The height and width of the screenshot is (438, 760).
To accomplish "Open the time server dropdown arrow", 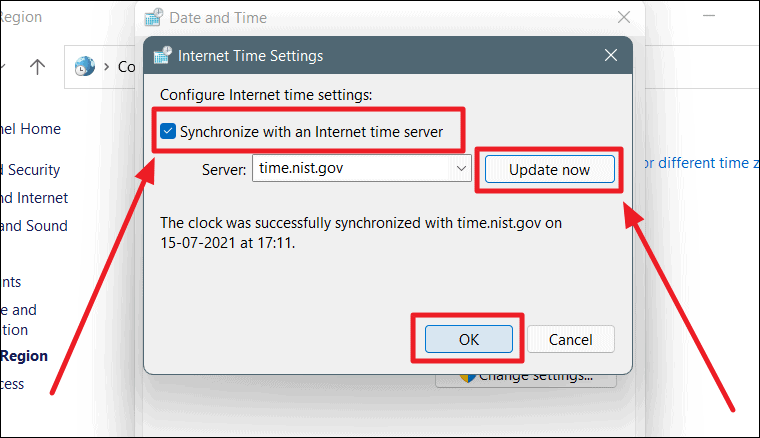I will [461, 168].
